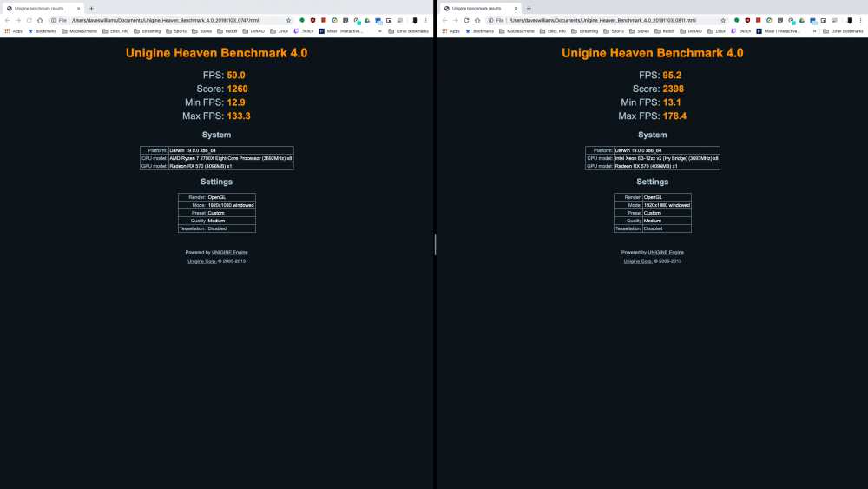This screenshot has width=868, height=489.
Task: Expand Streaming bookmark folder in the 0747.html window
Action: pos(148,31)
